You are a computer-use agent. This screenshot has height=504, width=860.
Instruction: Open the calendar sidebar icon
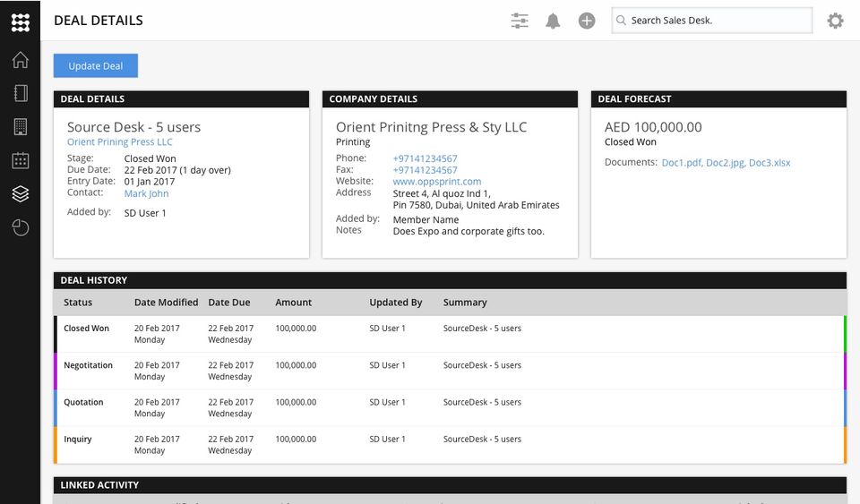[x=21, y=160]
